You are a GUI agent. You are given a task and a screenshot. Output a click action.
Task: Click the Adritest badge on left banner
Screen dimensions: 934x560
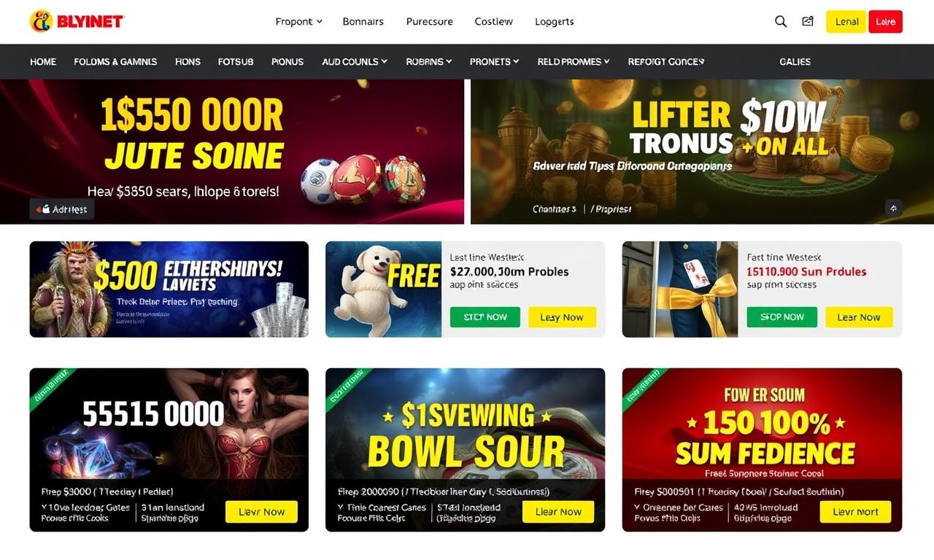coord(62,209)
